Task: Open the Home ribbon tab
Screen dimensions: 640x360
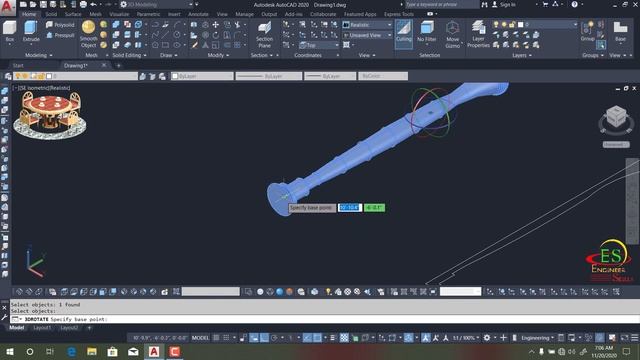Action: tap(29, 14)
